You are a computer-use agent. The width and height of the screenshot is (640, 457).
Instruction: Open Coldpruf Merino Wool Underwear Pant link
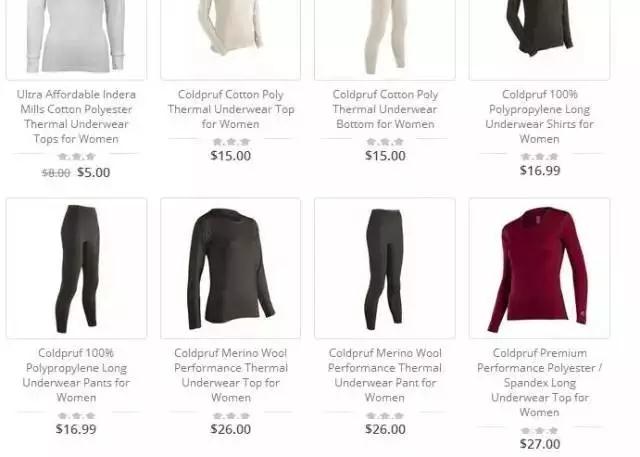pyautogui.click(x=385, y=375)
